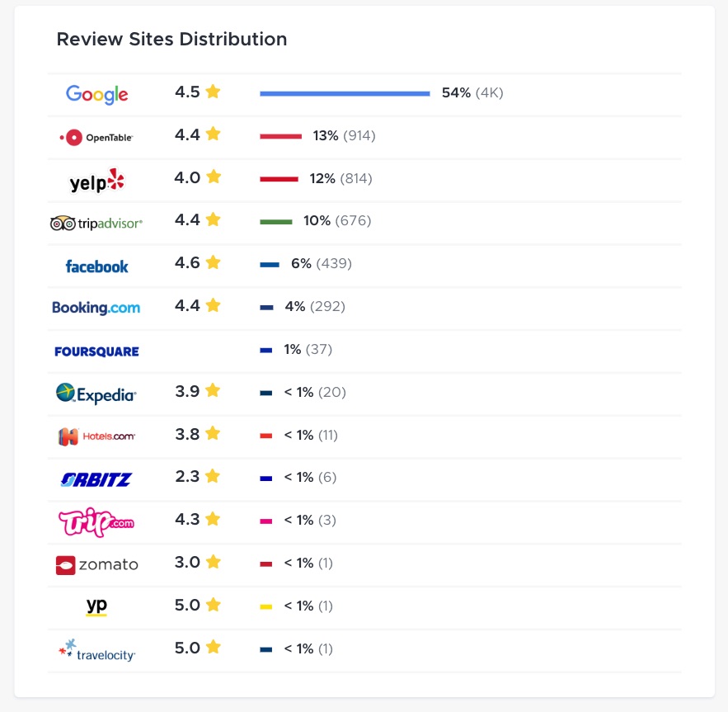Click the Trip.com logo
This screenshot has height=712, width=728.
pos(96,522)
